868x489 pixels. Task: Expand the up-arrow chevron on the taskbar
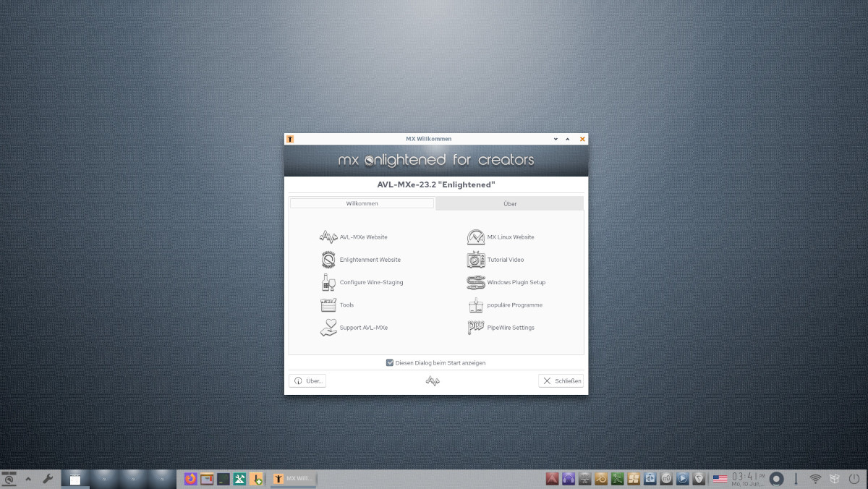point(28,478)
